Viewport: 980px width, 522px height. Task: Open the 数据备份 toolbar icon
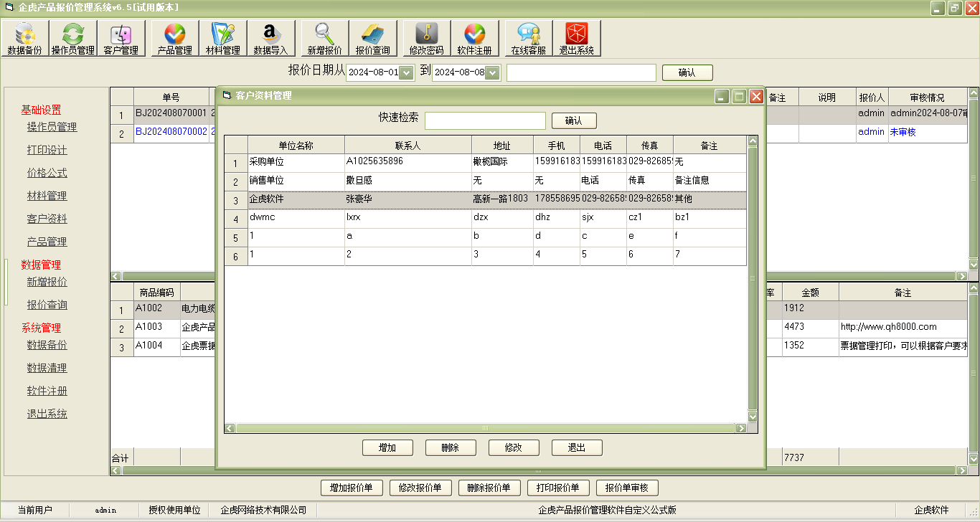click(x=25, y=37)
